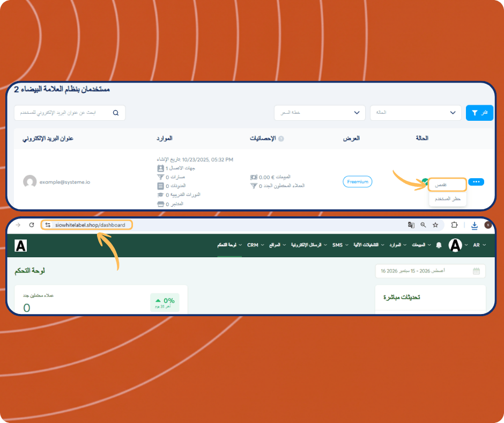Click the Freemium offer badge

pos(358,181)
